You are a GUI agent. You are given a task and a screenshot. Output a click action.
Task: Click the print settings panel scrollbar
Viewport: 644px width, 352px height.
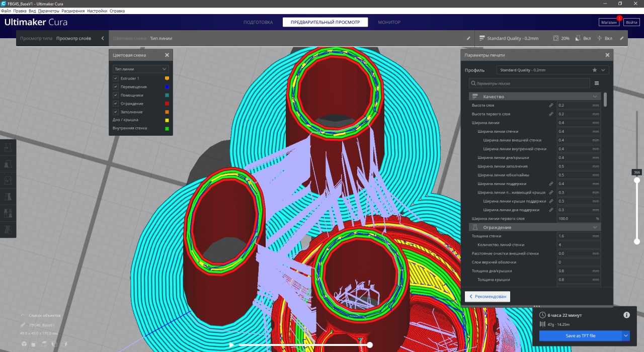coord(605,99)
